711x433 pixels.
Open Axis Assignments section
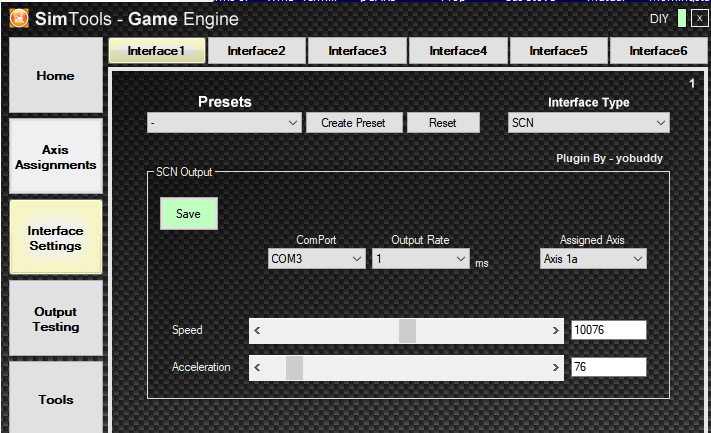56,157
